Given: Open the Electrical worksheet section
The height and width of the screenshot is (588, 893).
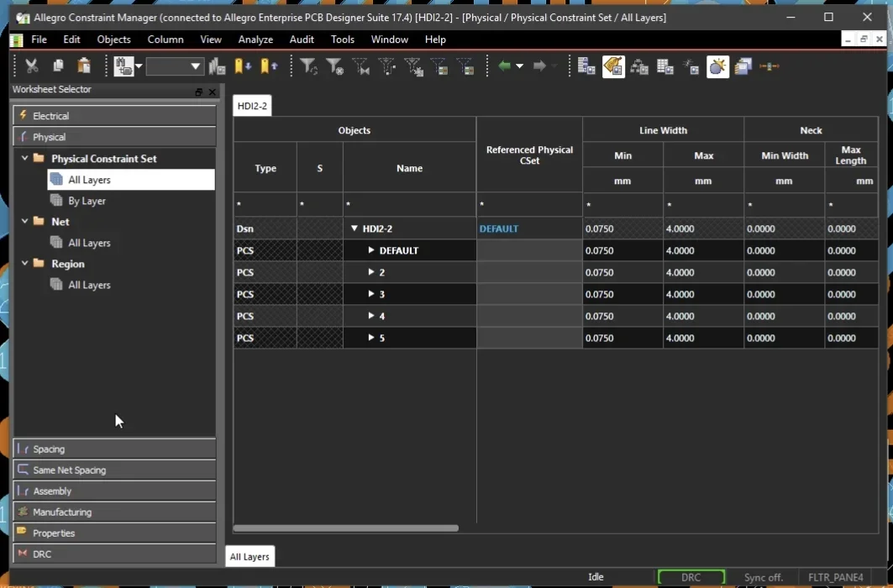Looking at the screenshot, I should click(x=114, y=116).
